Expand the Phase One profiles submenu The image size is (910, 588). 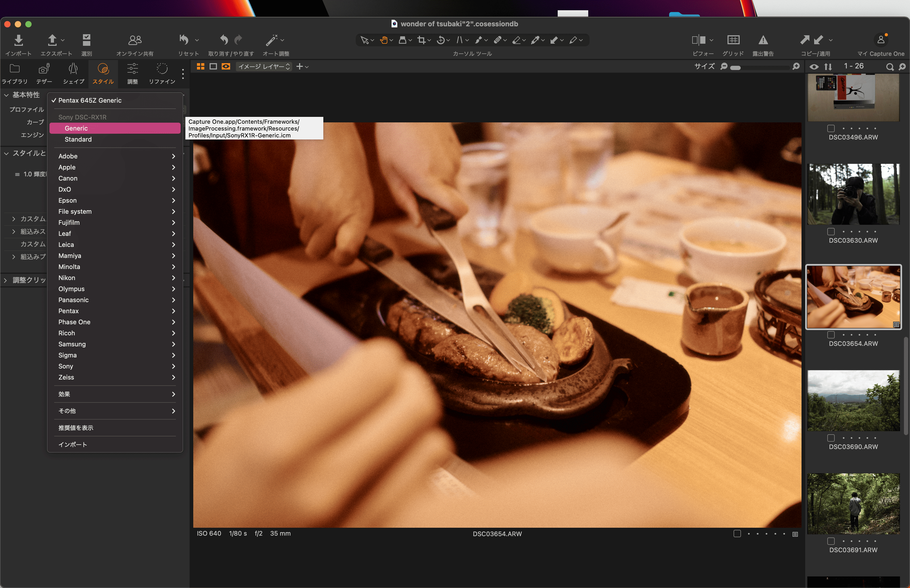coord(115,322)
